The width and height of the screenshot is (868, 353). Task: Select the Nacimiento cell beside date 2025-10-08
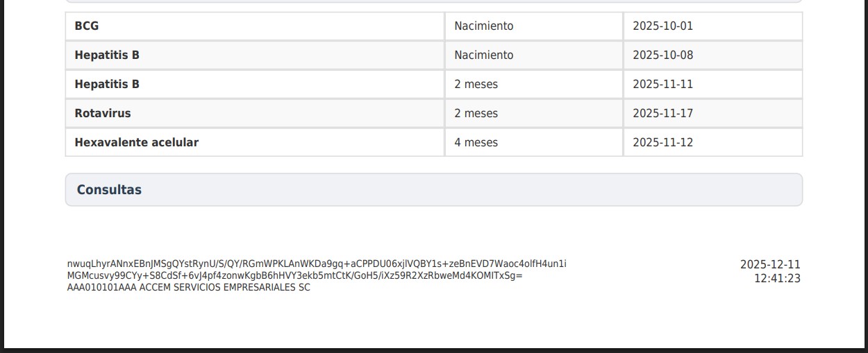click(x=484, y=55)
